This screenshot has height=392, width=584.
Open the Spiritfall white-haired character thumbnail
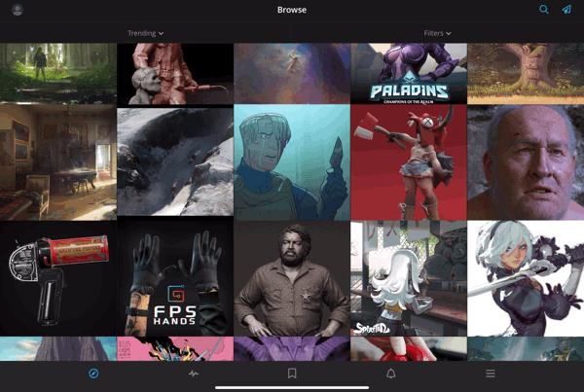(x=409, y=278)
